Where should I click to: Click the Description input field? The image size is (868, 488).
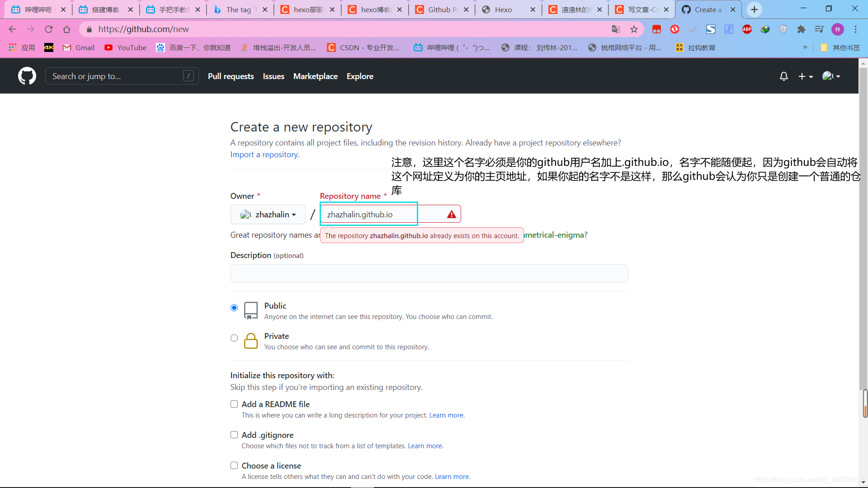click(429, 273)
